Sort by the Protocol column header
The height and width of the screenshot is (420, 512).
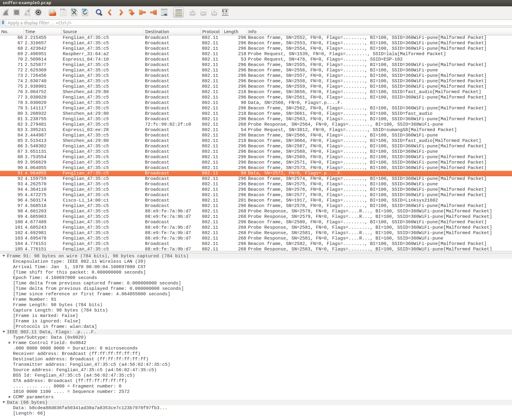coord(212,32)
